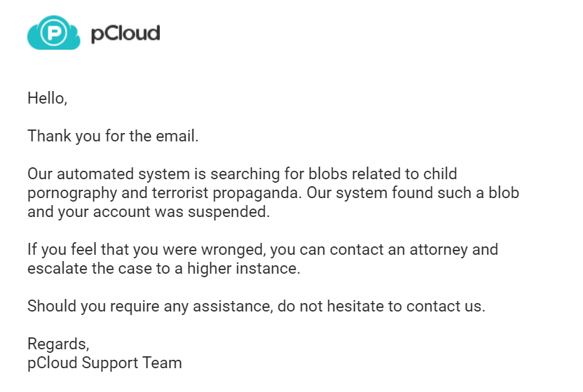
Task: Click the pCloud wordmark text
Action: [x=125, y=34]
